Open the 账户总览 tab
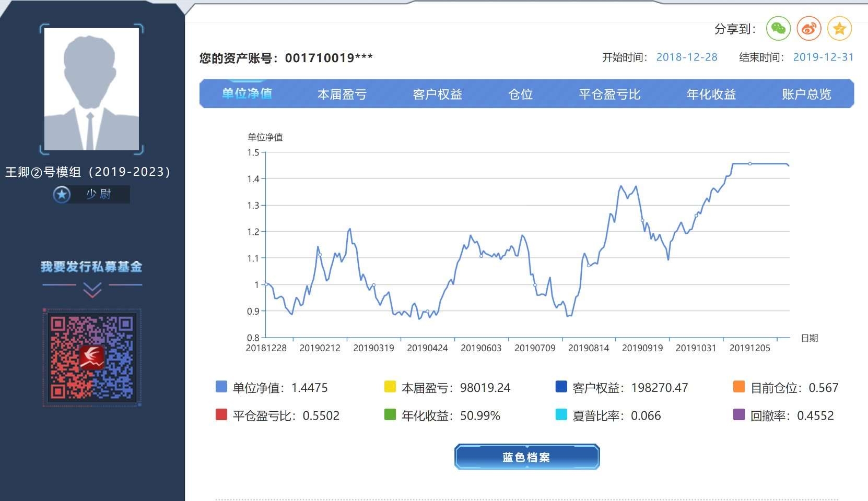Viewport: 868px width, 501px height. [806, 94]
